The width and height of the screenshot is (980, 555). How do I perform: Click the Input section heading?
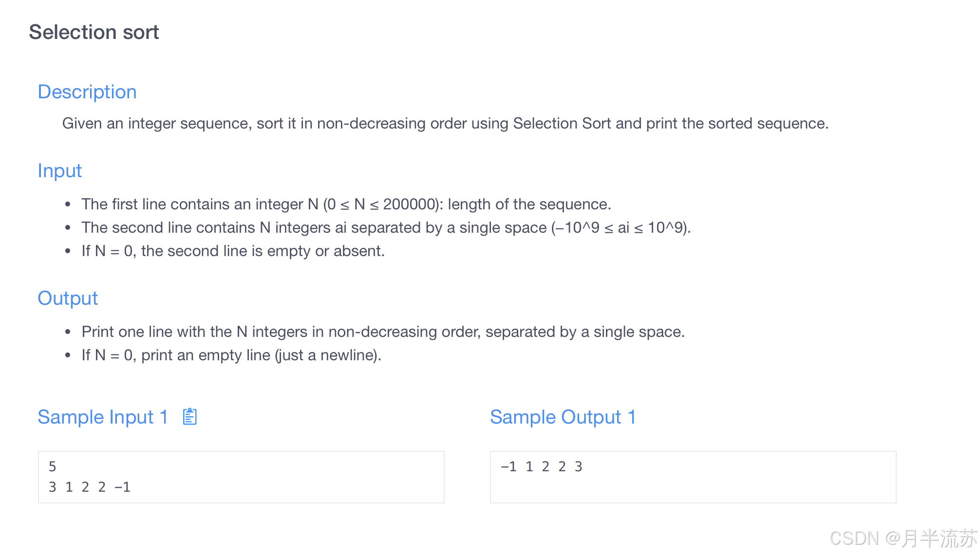point(60,171)
